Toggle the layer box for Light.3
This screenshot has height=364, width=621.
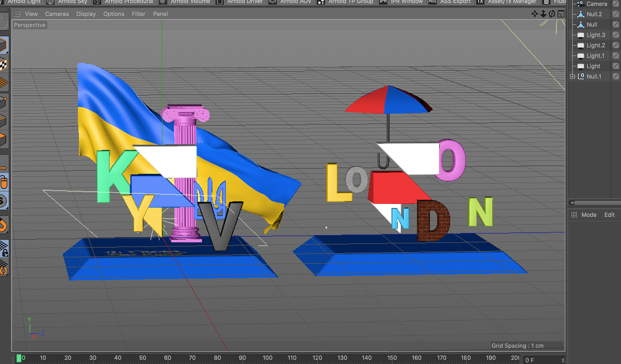[616, 35]
